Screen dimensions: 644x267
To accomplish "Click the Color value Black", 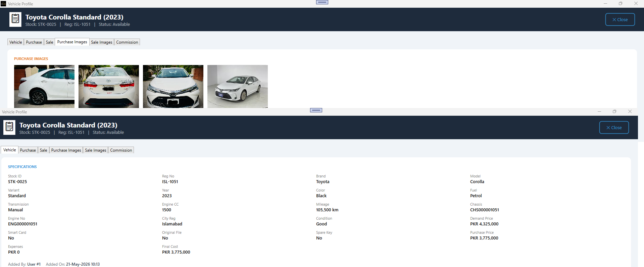I will tap(321, 196).
